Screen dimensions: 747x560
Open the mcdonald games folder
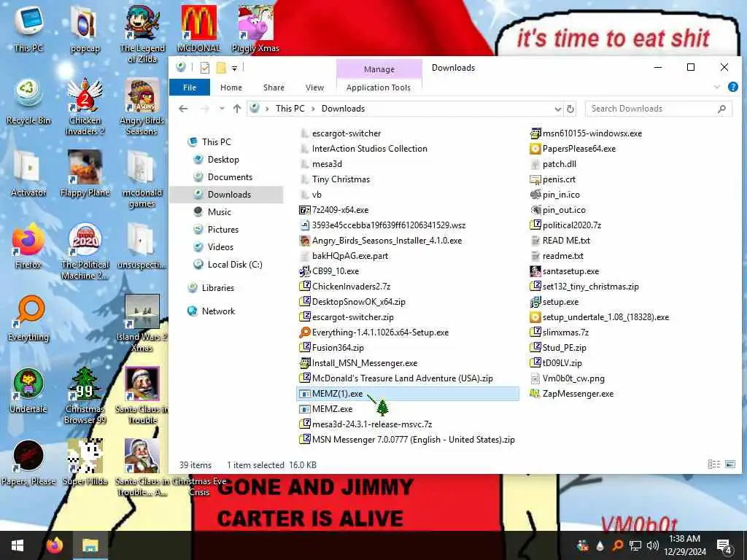tap(142, 179)
